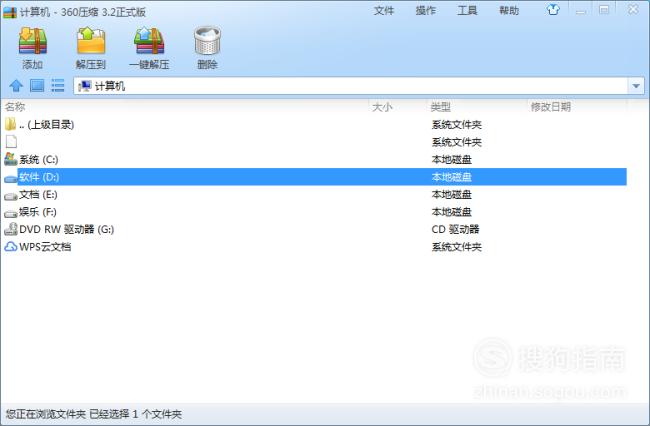This screenshot has height=426, width=650.
Task: Go up one level with the blue arrow
Action: pos(16,86)
